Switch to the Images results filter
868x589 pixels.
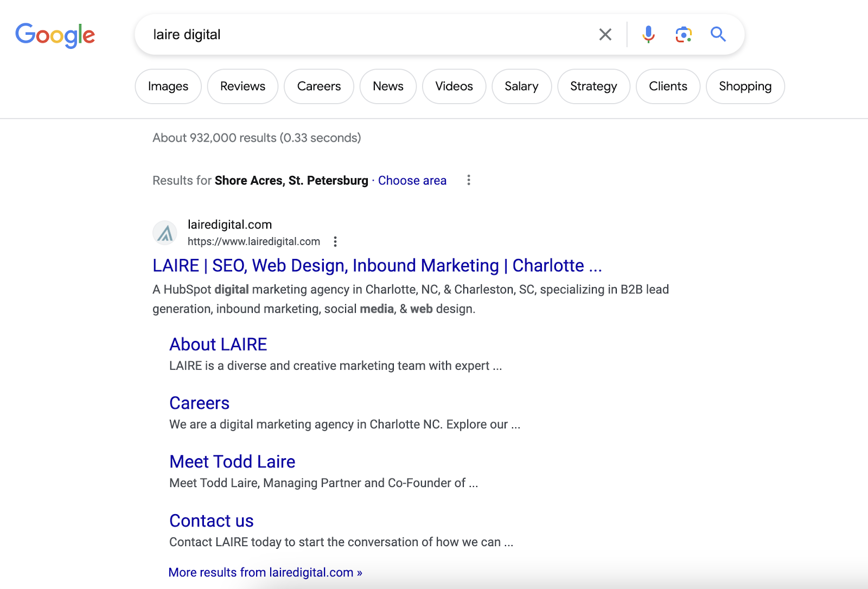[168, 86]
